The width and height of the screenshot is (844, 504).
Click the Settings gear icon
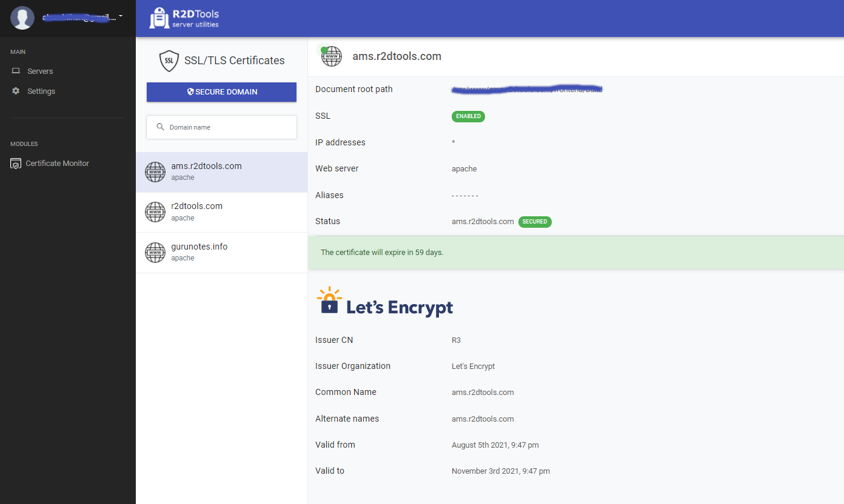(x=16, y=91)
